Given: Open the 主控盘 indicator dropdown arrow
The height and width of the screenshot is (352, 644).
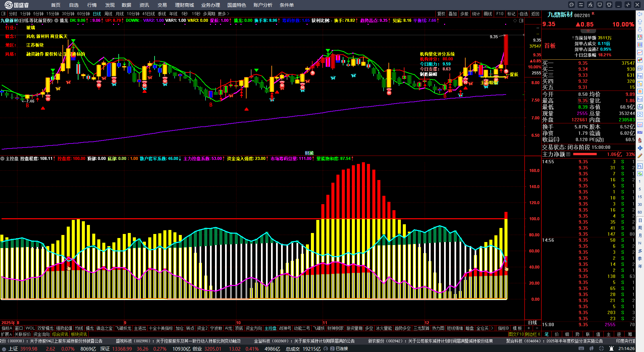Looking at the screenshot, I should pyautogui.click(x=2, y=159).
